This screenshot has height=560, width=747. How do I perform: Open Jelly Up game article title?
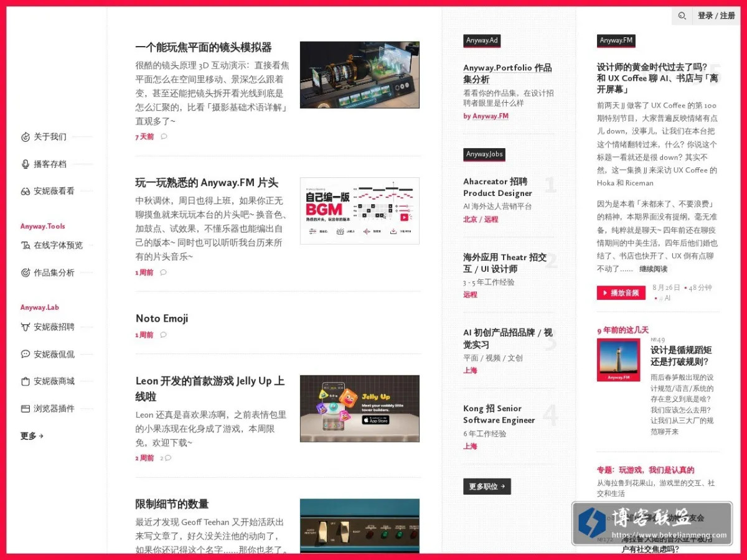pyautogui.click(x=210, y=389)
